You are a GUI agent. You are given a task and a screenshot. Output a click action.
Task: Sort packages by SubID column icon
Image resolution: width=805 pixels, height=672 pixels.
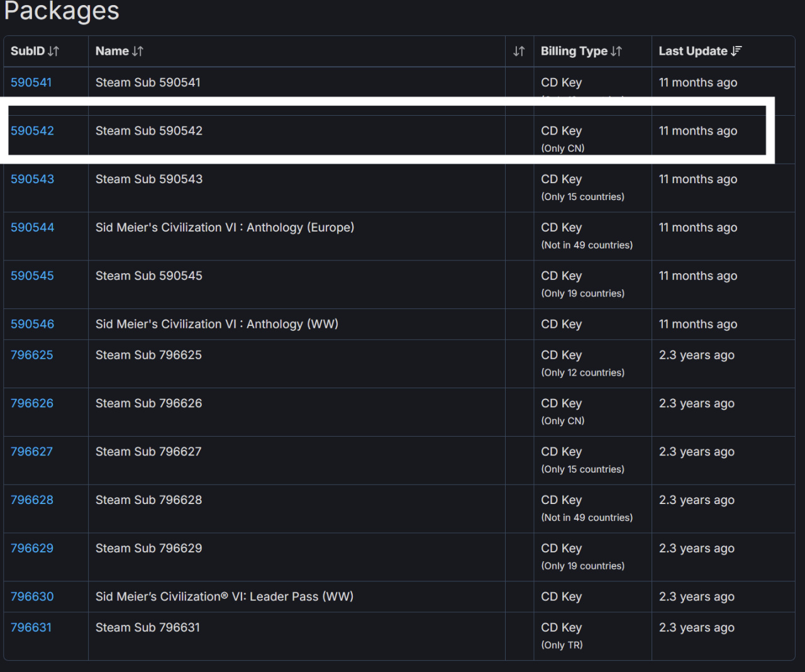pyautogui.click(x=53, y=52)
